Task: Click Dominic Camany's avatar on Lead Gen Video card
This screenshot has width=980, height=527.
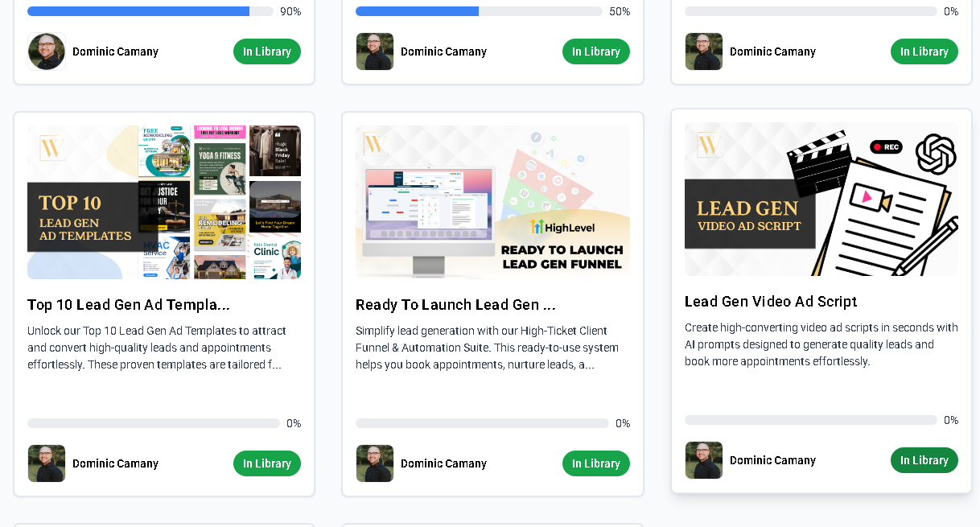Action: click(x=704, y=460)
